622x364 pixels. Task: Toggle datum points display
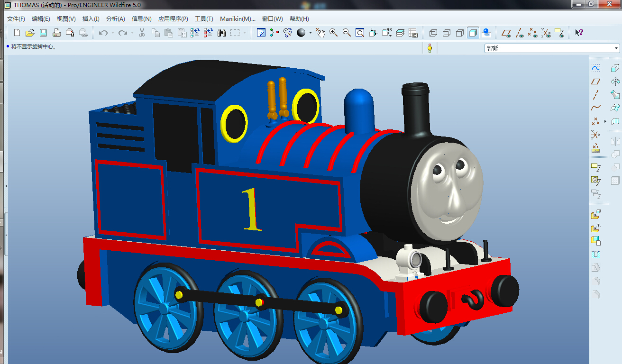coord(533,33)
